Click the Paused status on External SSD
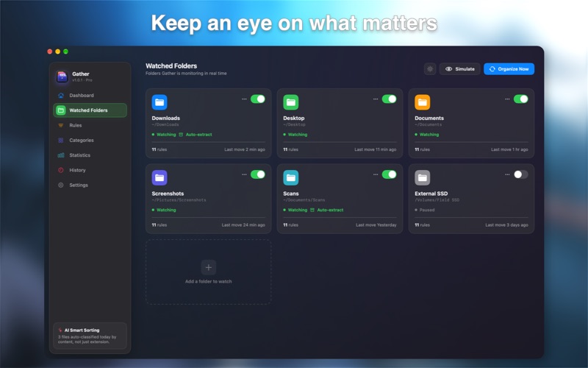The image size is (588, 368). (425, 210)
